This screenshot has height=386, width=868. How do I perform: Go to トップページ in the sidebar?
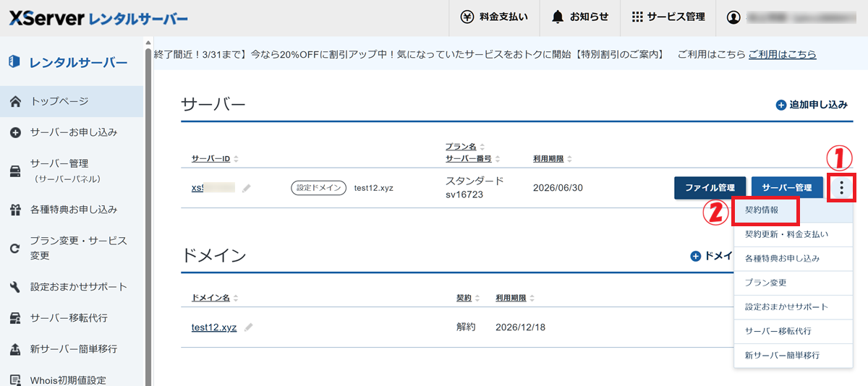[x=59, y=101]
